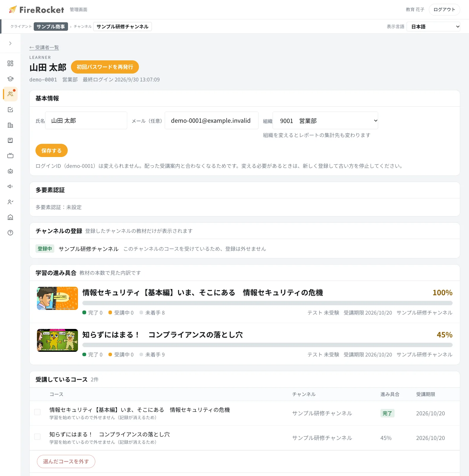Viewport: 469px width, 476px height.
Task: Click 初回パスワードを再発行 button
Action: (x=105, y=67)
